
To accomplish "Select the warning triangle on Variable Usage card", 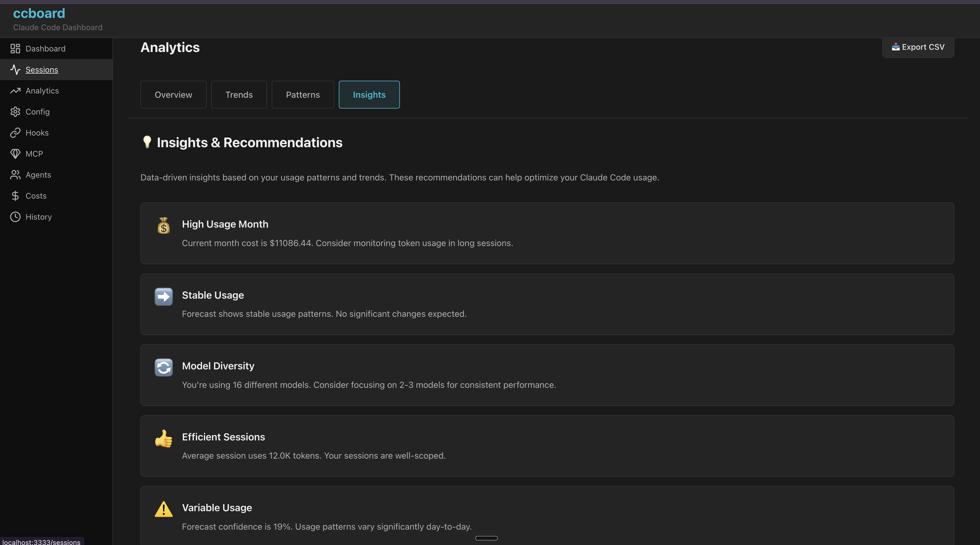I will 163,509.
